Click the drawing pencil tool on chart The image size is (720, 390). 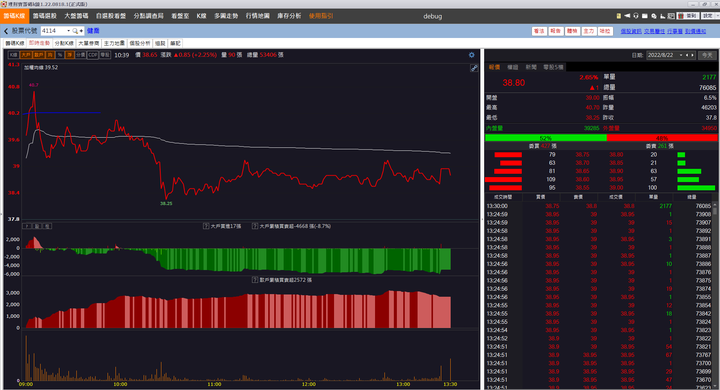pos(474,68)
